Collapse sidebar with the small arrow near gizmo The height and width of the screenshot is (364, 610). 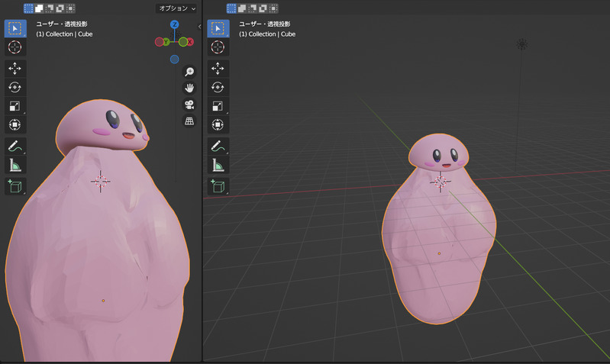199,27
